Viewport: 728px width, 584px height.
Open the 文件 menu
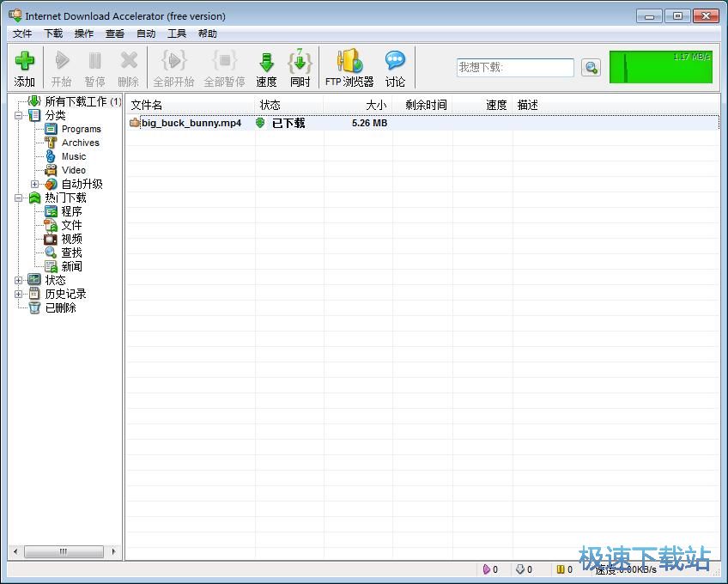click(22, 33)
